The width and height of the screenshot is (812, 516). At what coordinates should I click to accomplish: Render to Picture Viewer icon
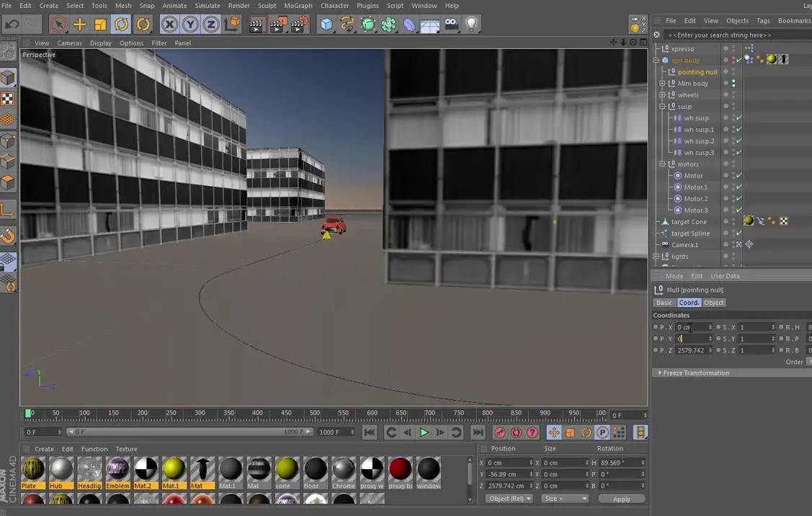277,25
